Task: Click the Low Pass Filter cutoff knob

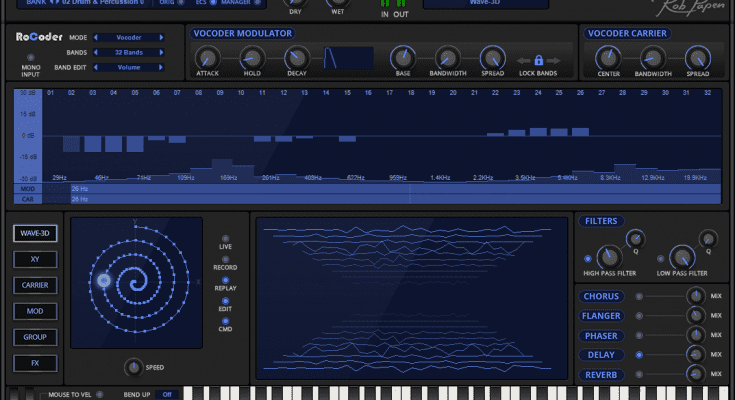Action: coord(682,257)
